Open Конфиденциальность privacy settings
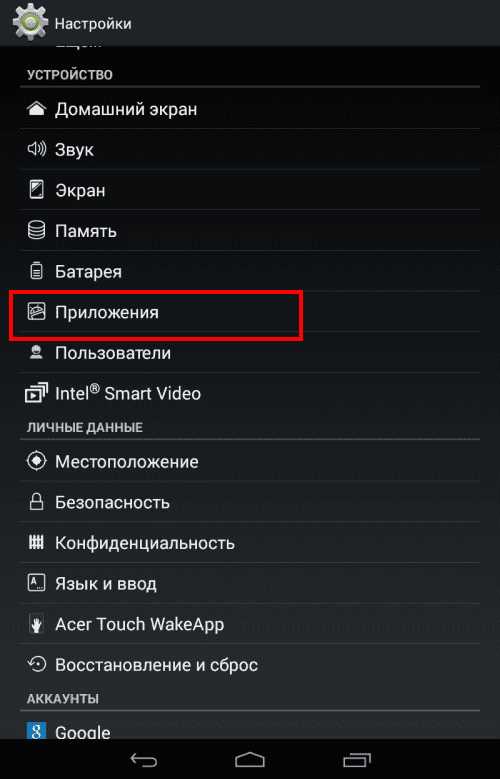Viewport: 500px width, 779px height. click(x=250, y=543)
